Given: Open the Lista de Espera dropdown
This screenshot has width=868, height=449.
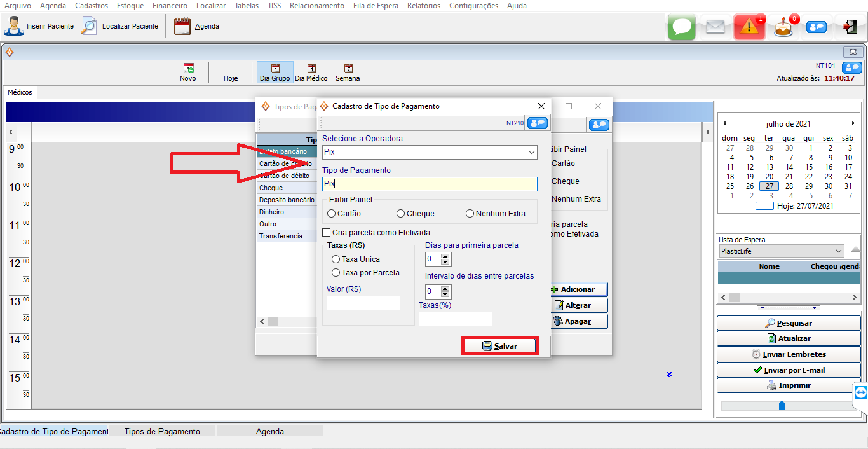Looking at the screenshot, I should tap(839, 251).
